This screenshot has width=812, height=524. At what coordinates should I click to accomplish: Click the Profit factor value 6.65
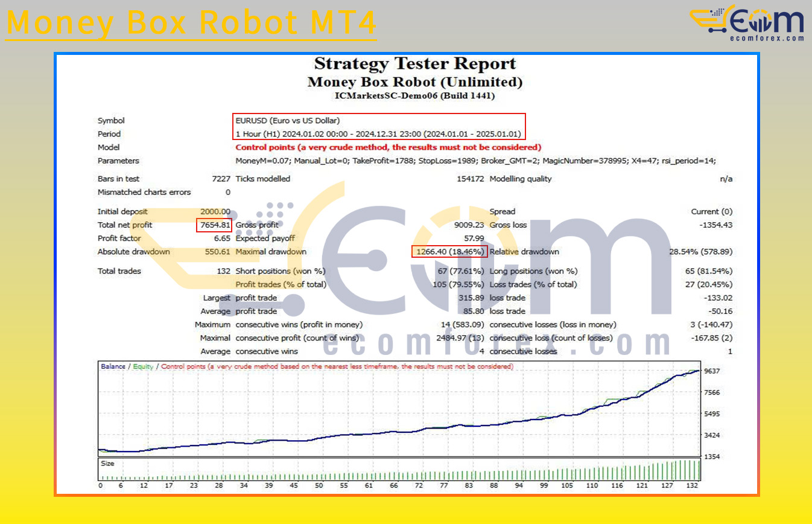[x=221, y=238]
